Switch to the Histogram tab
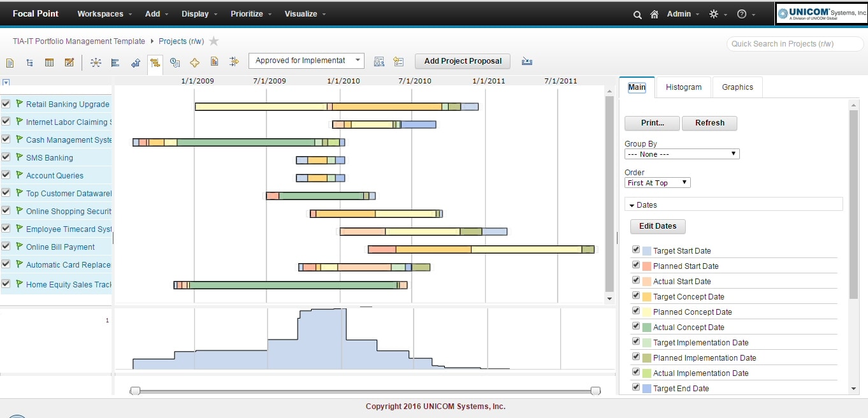The width and height of the screenshot is (868, 418). point(684,87)
